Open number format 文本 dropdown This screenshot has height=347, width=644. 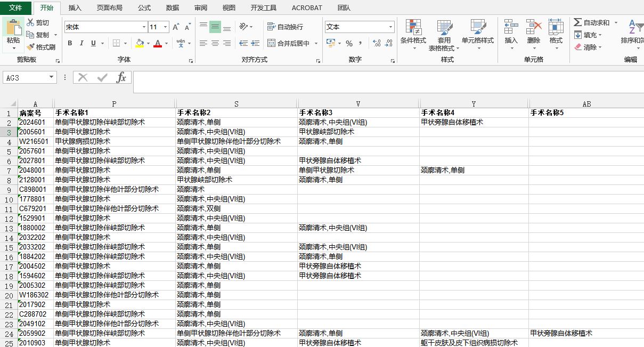coord(391,27)
